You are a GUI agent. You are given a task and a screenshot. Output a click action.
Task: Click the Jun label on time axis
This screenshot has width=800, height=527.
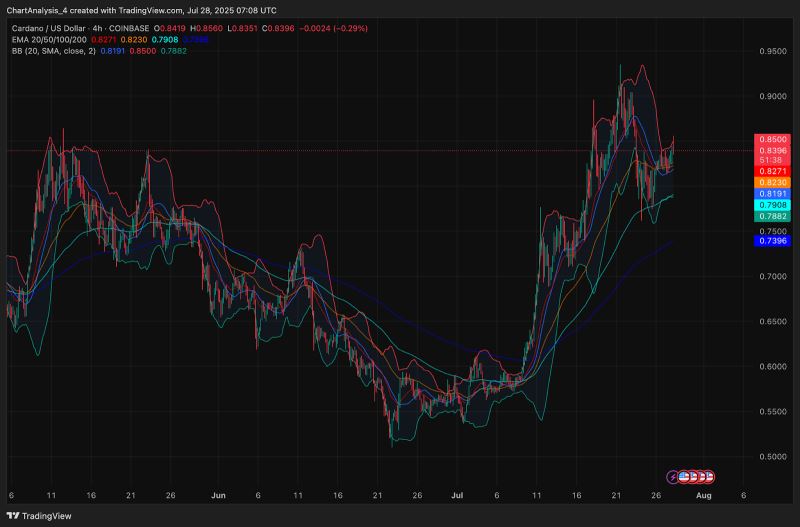(218, 495)
